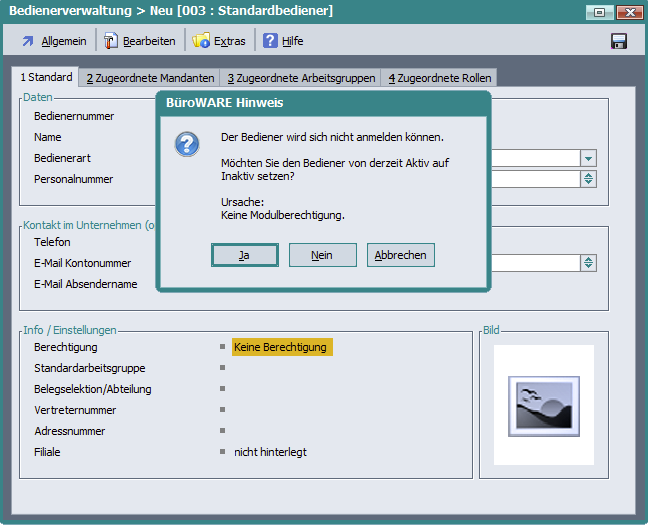Cancel via the Abbrechen button
Viewport: 648px width, 525px height.
pyautogui.click(x=400, y=255)
